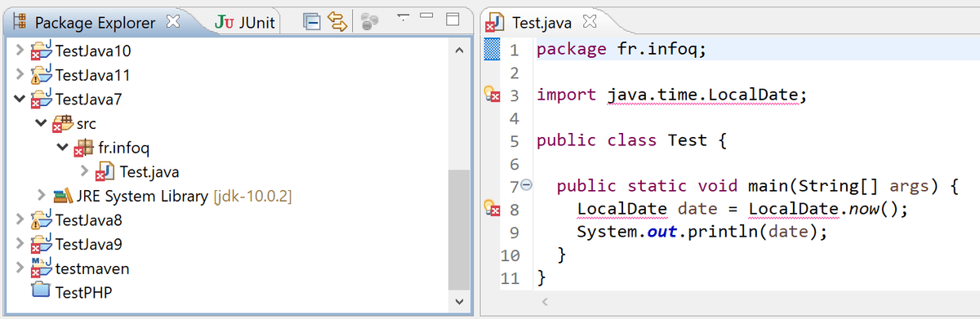Click the src source folder icon
This screenshot has height=319, width=980.
63,124
